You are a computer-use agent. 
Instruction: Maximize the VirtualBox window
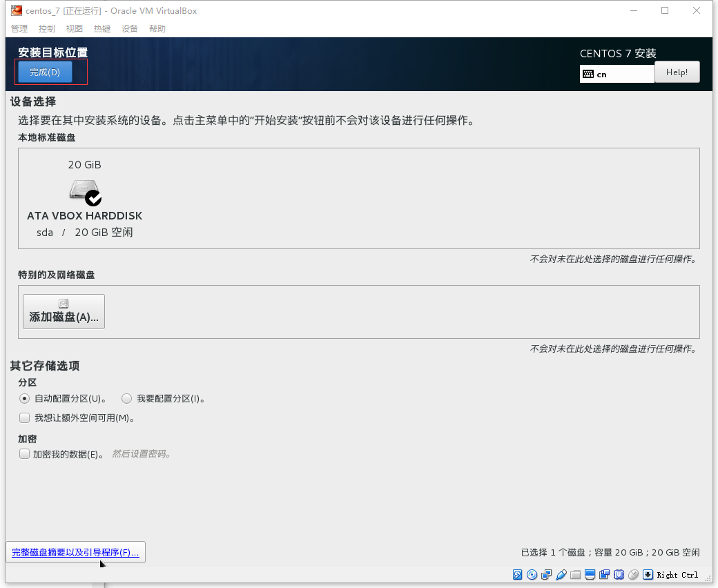tap(665, 10)
